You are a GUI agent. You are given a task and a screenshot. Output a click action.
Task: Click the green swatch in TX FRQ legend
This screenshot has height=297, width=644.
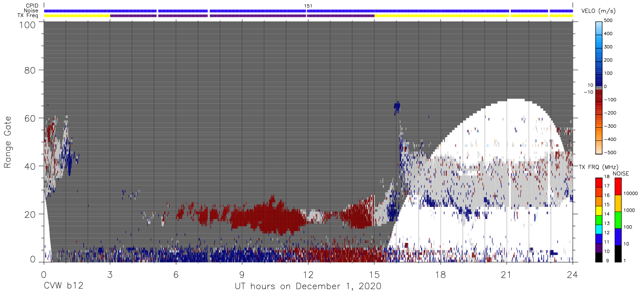599,220
